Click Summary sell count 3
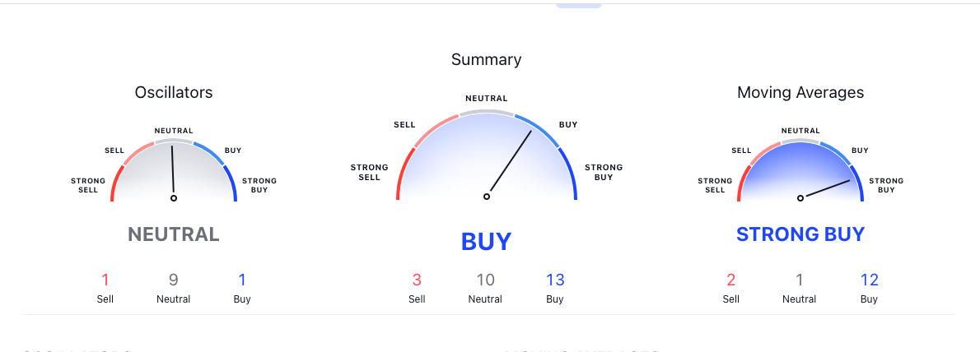980x352 pixels. coord(417,280)
